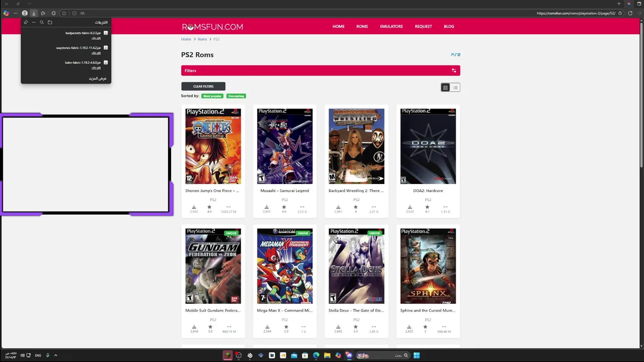644x362 pixels.
Task: Click the Mega Man X title link
Action: tap(285, 310)
